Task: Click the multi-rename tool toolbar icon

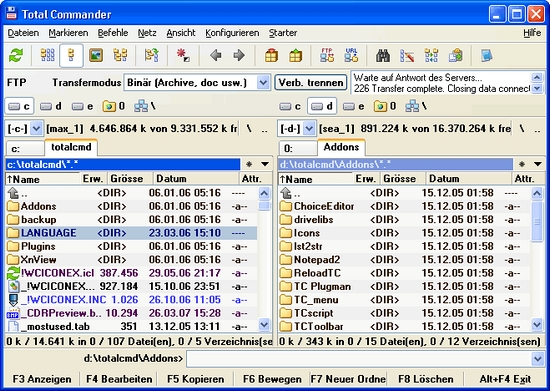Action: 407,55
